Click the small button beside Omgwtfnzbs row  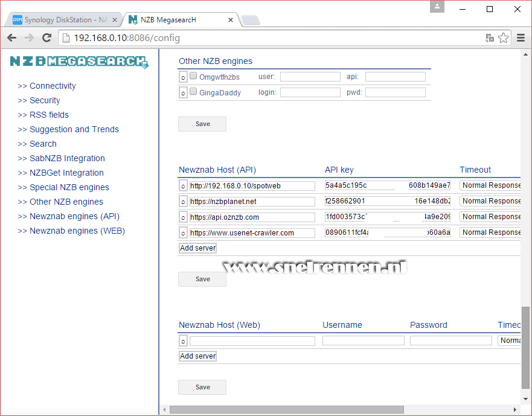tap(183, 77)
